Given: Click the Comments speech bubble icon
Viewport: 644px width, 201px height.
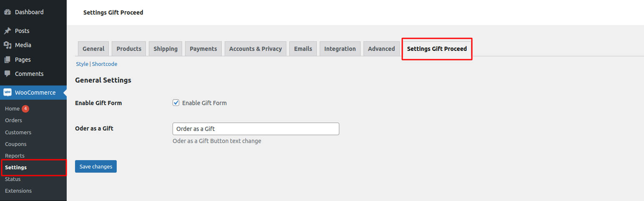Looking at the screenshot, I should tap(7, 74).
